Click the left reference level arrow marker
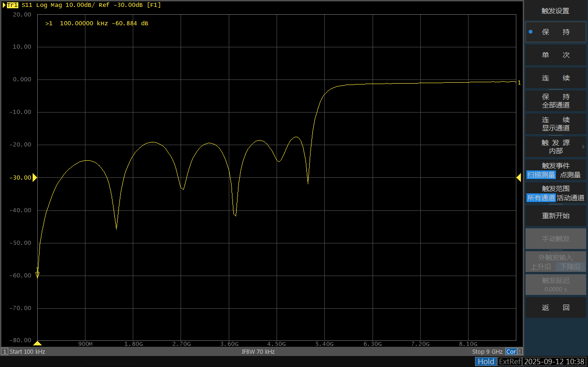588x367 pixels. coord(34,177)
